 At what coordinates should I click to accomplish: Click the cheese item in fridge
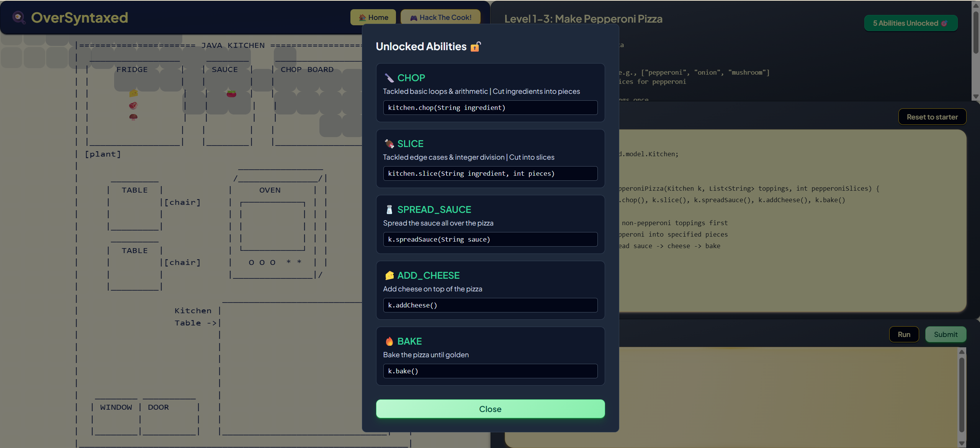click(133, 93)
